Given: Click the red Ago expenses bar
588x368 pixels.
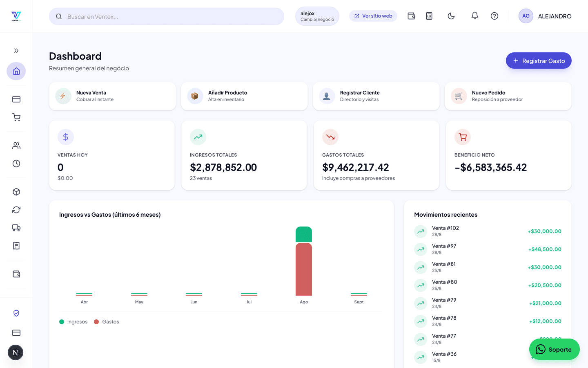Looking at the screenshot, I should pyautogui.click(x=304, y=269).
